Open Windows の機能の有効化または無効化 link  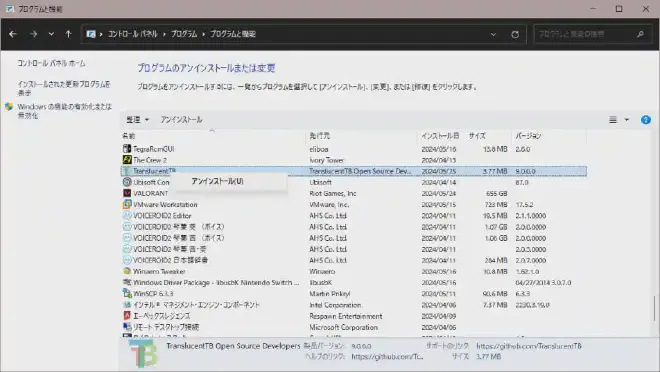pyautogui.click(x=64, y=111)
